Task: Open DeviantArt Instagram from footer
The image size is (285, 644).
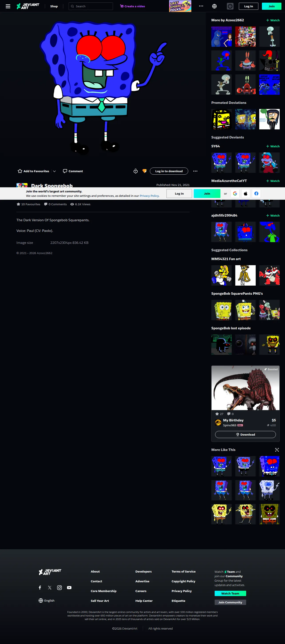Action: coord(59,587)
